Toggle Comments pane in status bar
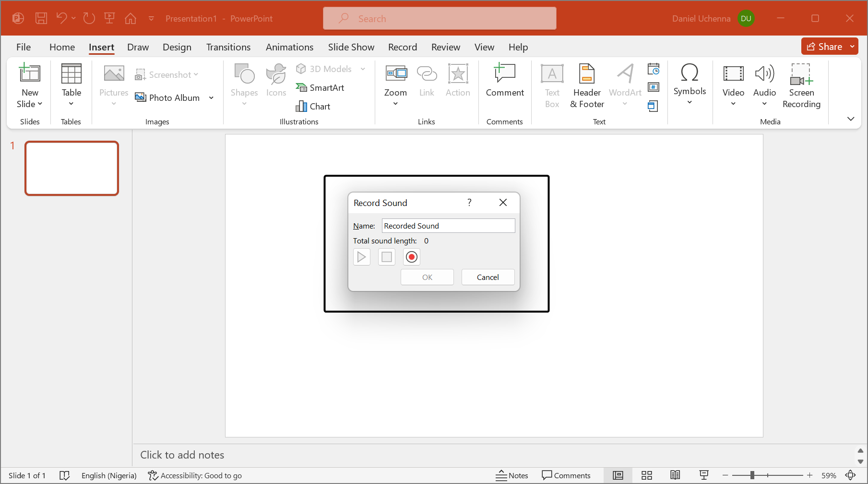The image size is (868, 484). [566, 475]
